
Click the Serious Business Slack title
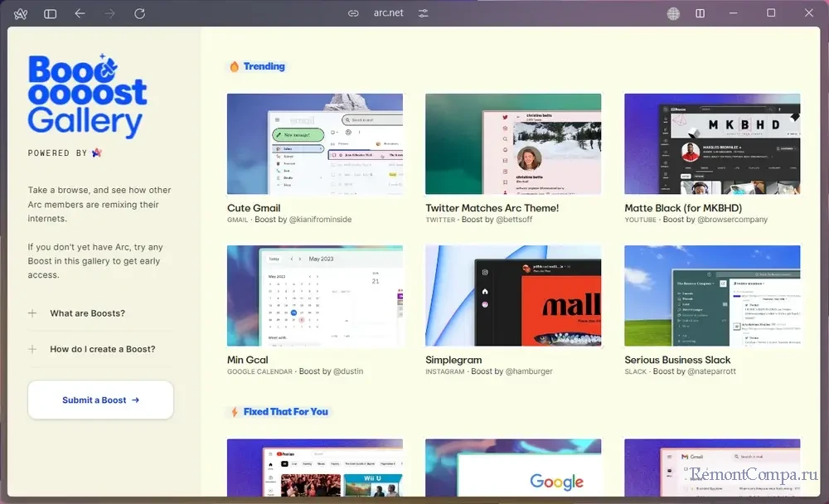[x=677, y=360]
